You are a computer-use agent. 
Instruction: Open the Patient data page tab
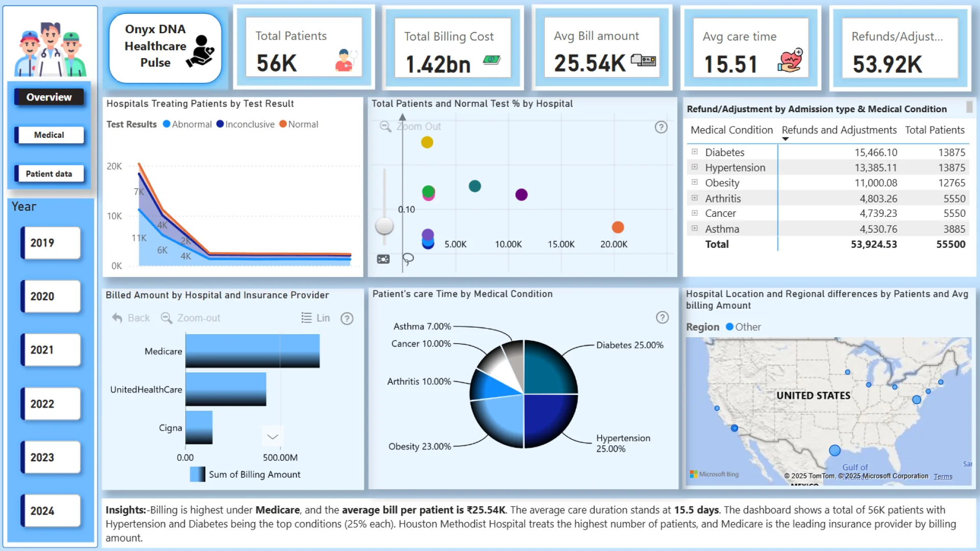pyautogui.click(x=49, y=173)
